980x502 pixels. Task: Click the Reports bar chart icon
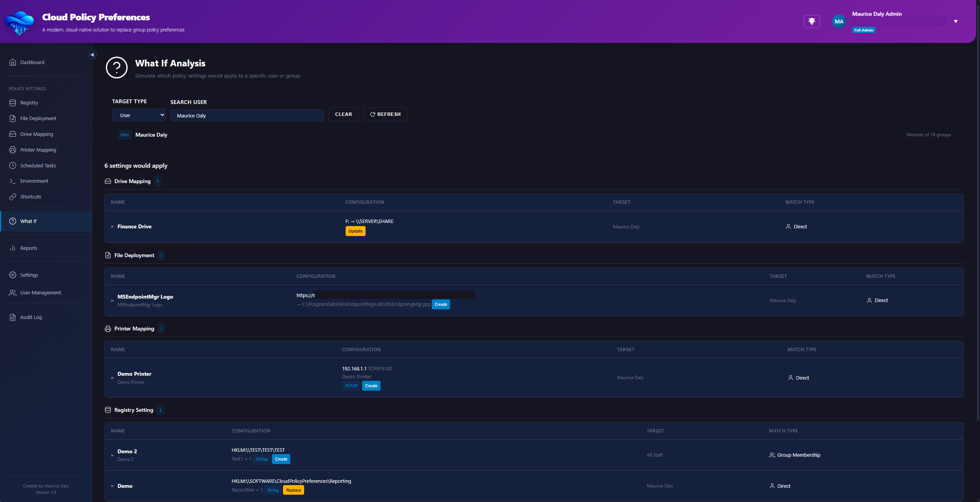click(13, 248)
